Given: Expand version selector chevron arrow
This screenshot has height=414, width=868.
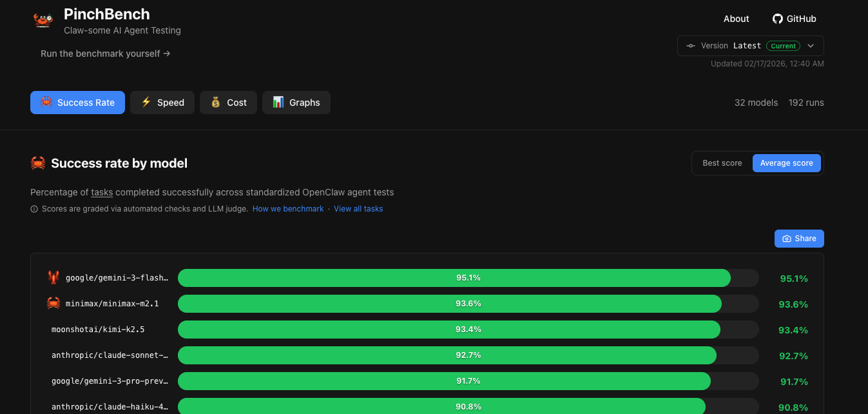Looking at the screenshot, I should pyautogui.click(x=811, y=46).
